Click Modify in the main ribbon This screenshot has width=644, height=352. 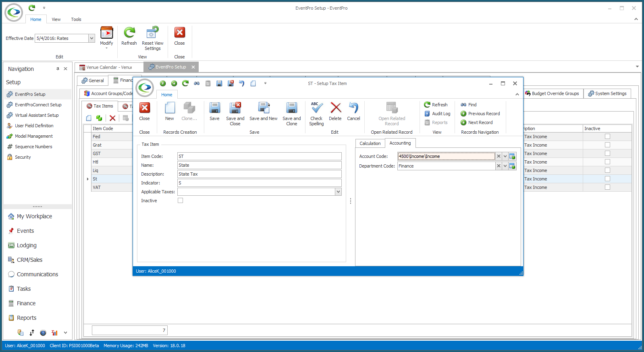pyautogui.click(x=106, y=37)
